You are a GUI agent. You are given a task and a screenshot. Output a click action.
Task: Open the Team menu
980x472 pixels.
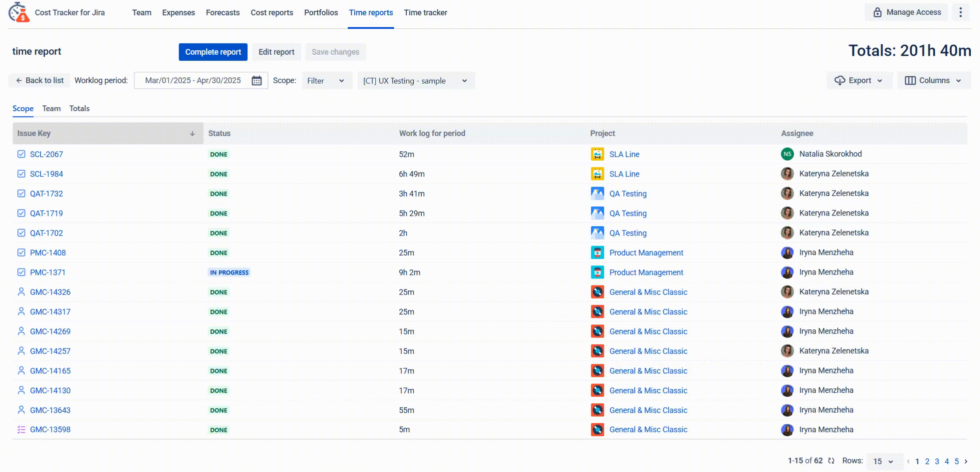[x=142, y=13]
